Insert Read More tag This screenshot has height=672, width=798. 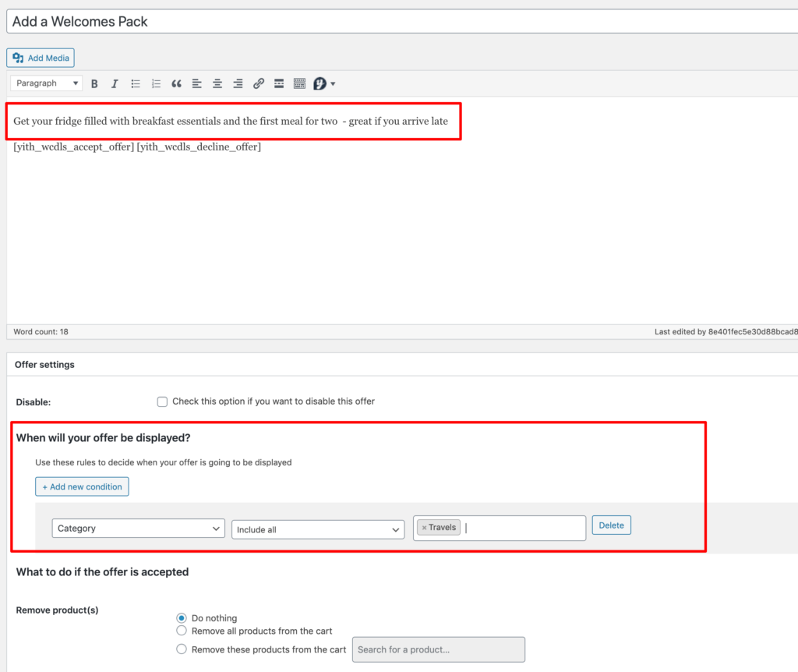[x=279, y=84]
